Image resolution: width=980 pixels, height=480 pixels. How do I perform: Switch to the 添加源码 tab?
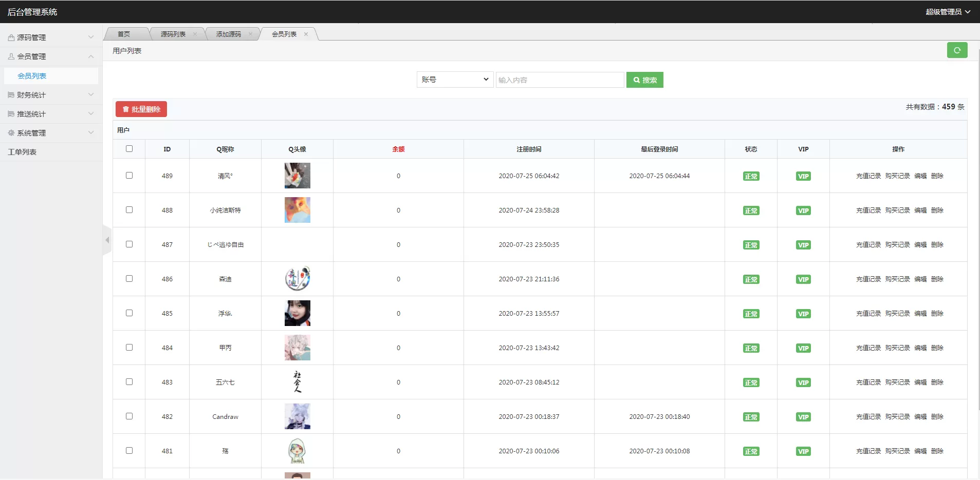click(229, 34)
